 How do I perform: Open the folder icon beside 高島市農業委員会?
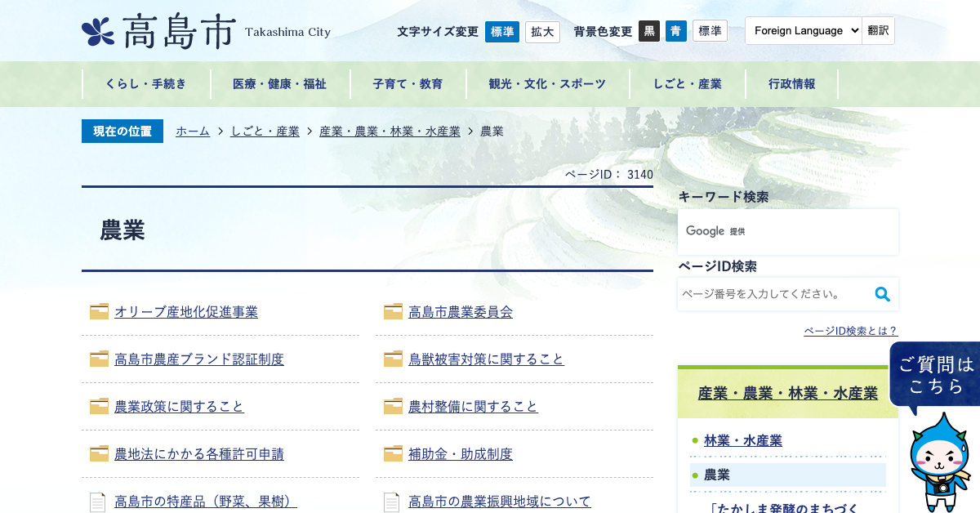tap(393, 311)
